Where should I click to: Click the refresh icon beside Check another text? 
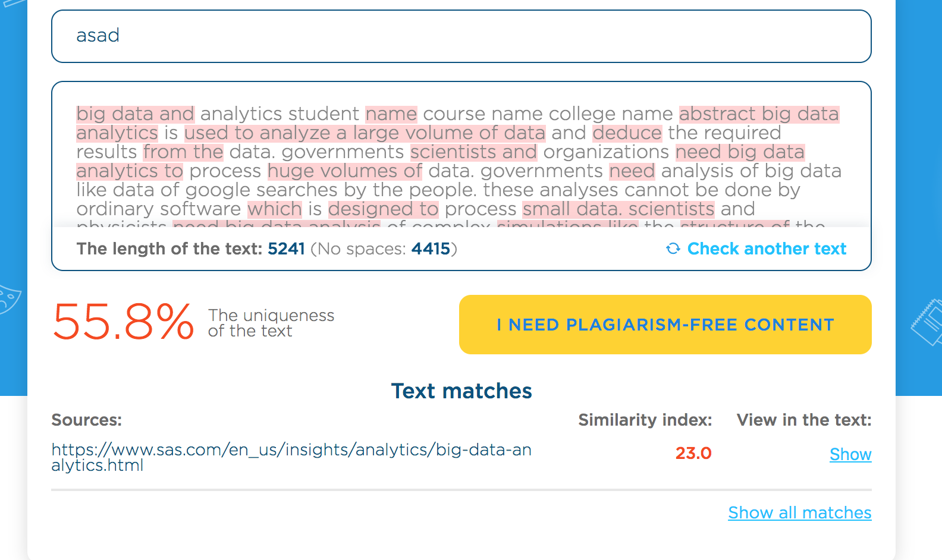(x=673, y=248)
